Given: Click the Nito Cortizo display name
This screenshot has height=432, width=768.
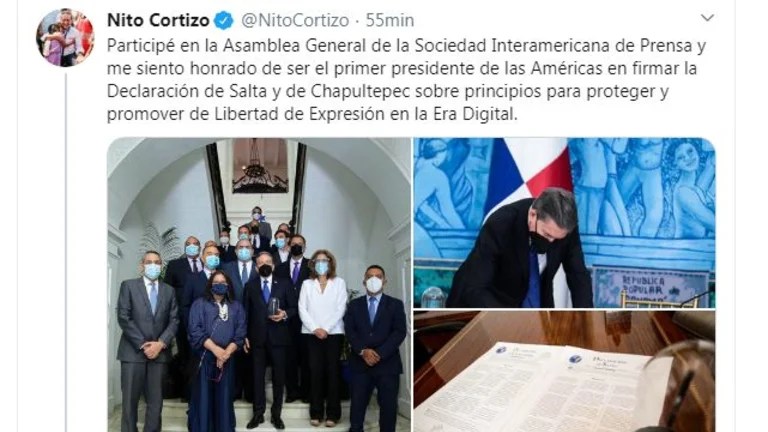Looking at the screenshot, I should tap(158, 21).
